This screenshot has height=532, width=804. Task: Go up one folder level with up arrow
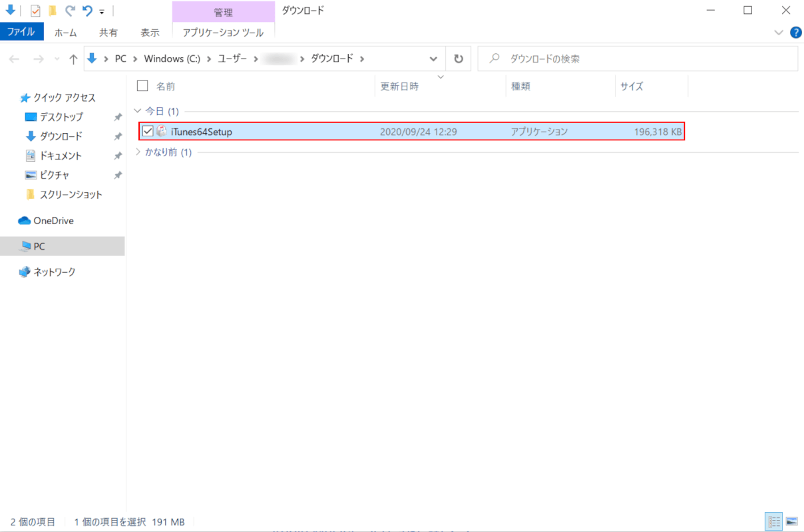(x=73, y=59)
